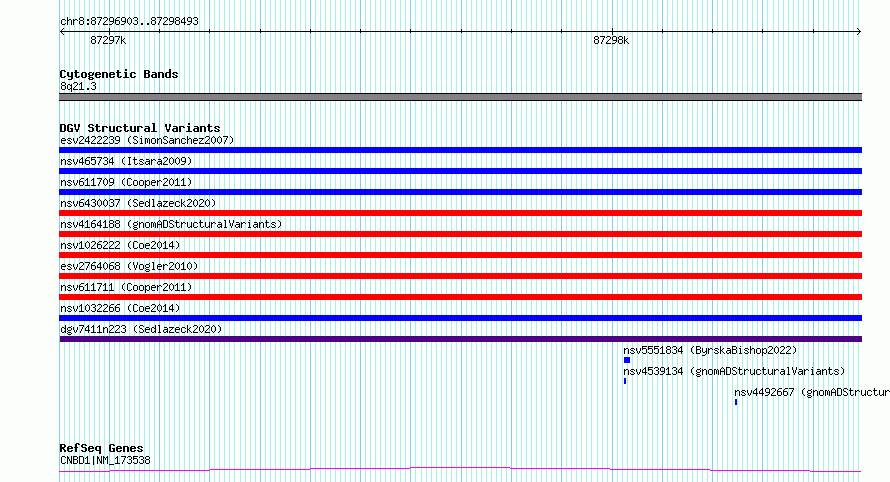
Task: Click the nsv611711 (Cooper2011) label
Action: [126, 287]
